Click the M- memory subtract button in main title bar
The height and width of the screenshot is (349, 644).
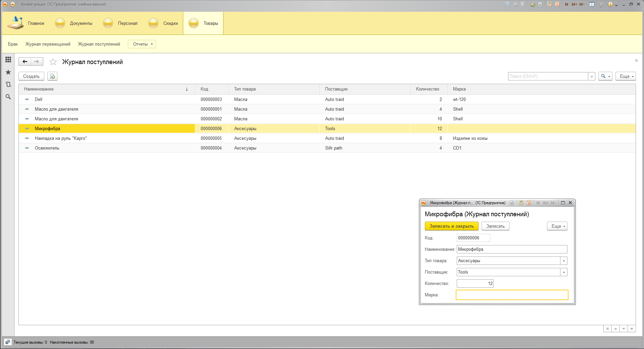(x=582, y=4)
